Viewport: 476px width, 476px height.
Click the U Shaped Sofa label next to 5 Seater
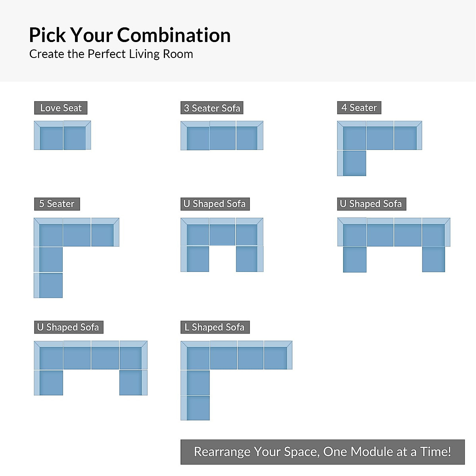pyautogui.click(x=215, y=204)
